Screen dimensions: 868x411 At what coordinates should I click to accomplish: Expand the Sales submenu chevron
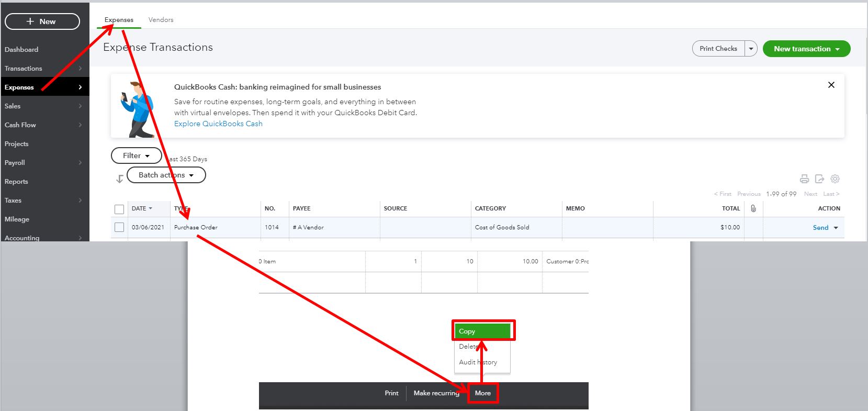(x=80, y=106)
